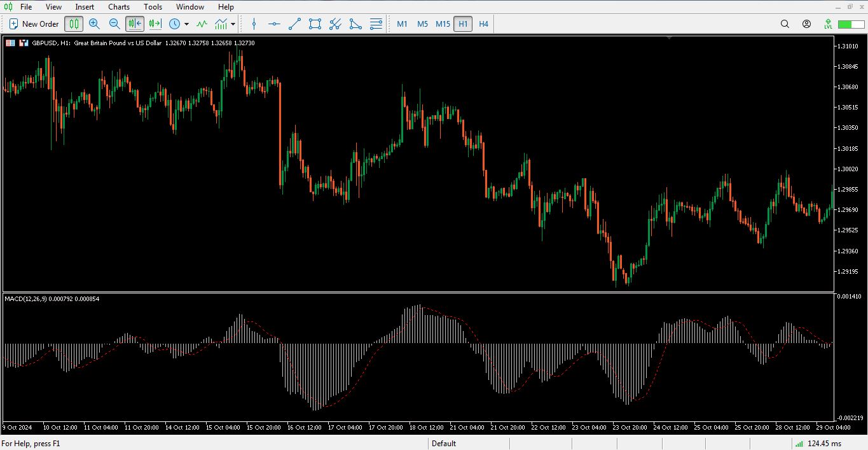The image size is (868, 450).
Task: Pick the rectangle shape tool
Action: (315, 24)
